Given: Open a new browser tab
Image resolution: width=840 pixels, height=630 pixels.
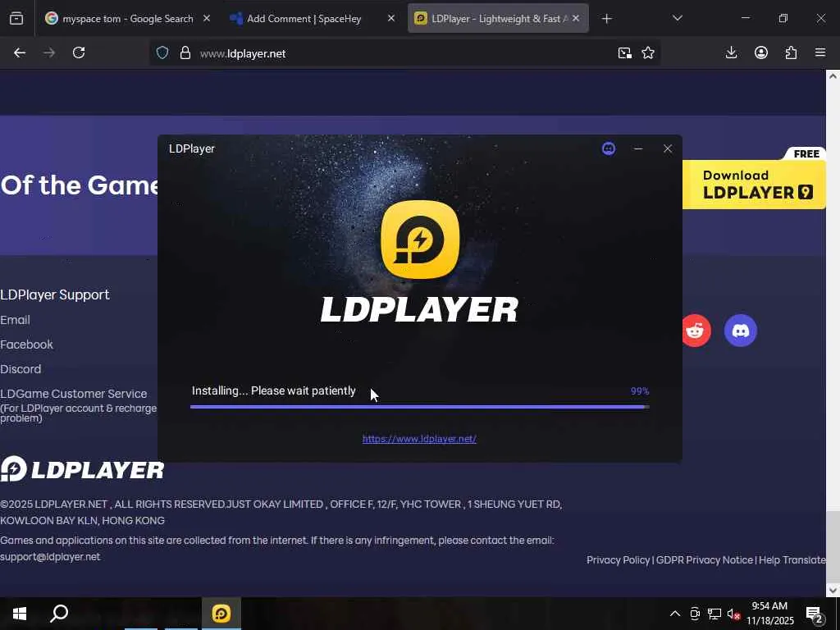Looking at the screenshot, I should coord(606,19).
